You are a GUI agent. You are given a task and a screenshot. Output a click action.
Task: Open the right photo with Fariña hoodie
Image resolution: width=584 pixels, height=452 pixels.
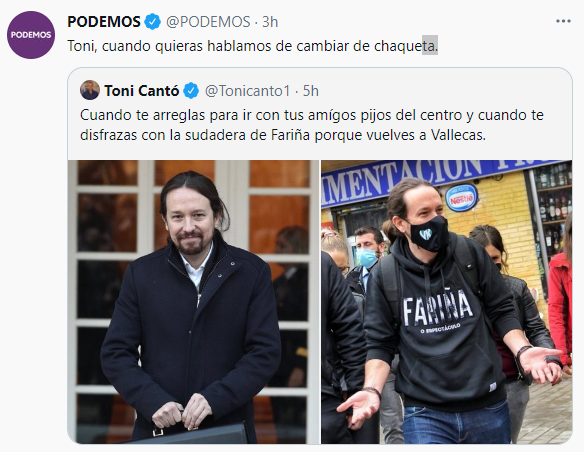pos(447,302)
